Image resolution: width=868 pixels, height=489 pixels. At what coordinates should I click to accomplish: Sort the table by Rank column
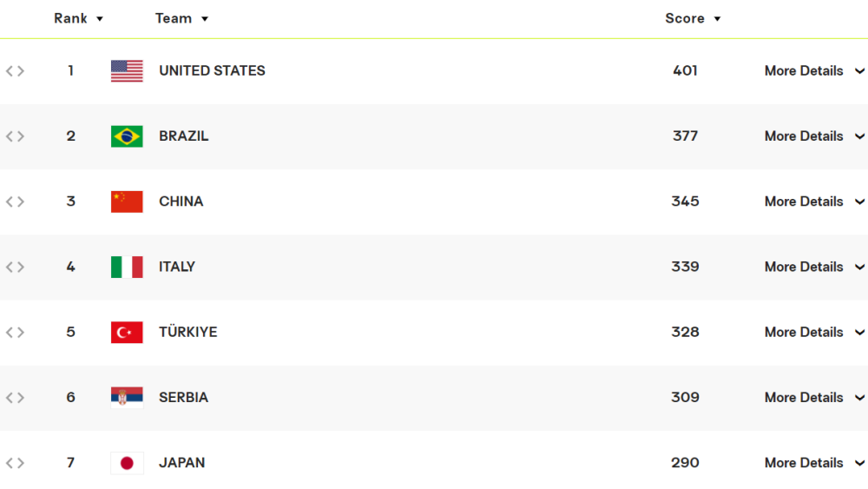pos(78,18)
